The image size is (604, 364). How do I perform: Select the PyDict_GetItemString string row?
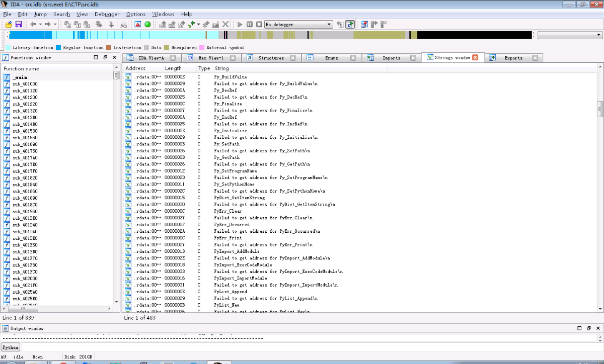tap(360, 198)
